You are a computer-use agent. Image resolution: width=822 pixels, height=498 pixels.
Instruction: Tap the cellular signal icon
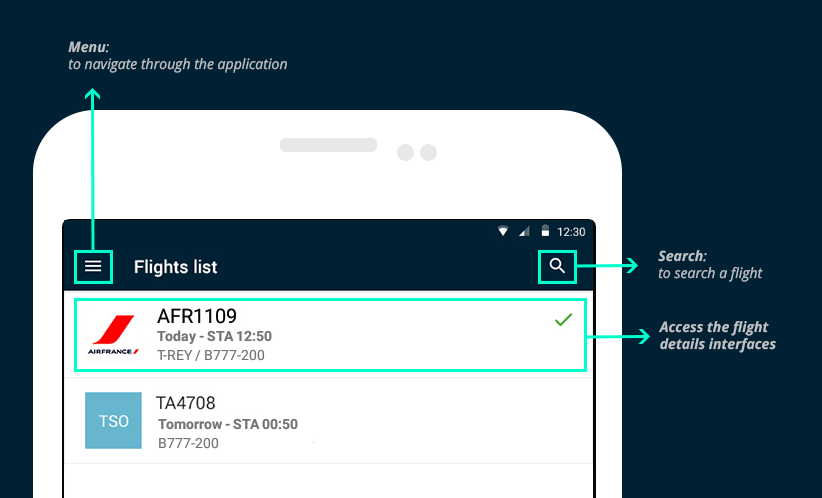click(x=524, y=231)
